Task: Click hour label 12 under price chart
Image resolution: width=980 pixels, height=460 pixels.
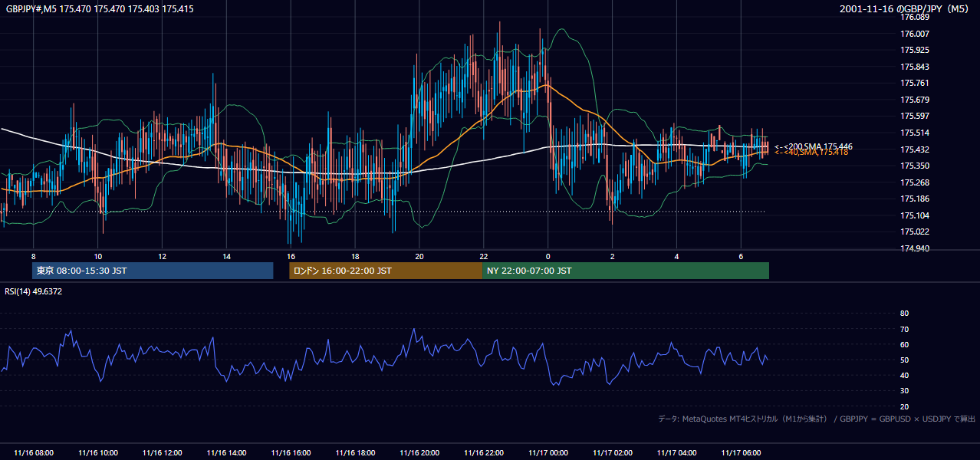Action: [162, 256]
